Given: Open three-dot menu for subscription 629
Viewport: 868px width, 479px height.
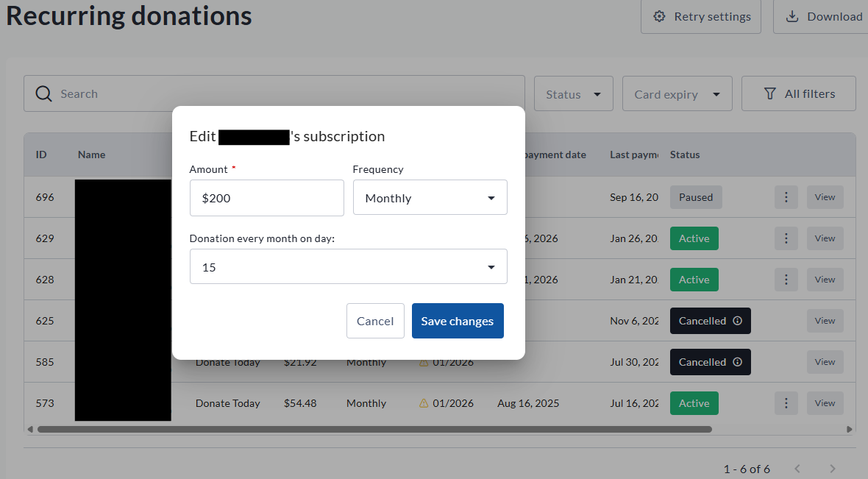Looking at the screenshot, I should tap(786, 238).
